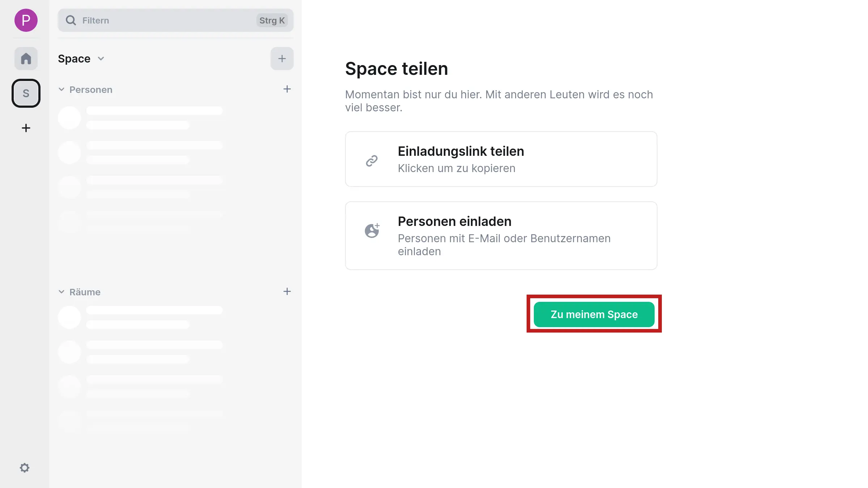The image size is (868, 488).
Task: Open your profile avatar menu
Action: tap(26, 21)
